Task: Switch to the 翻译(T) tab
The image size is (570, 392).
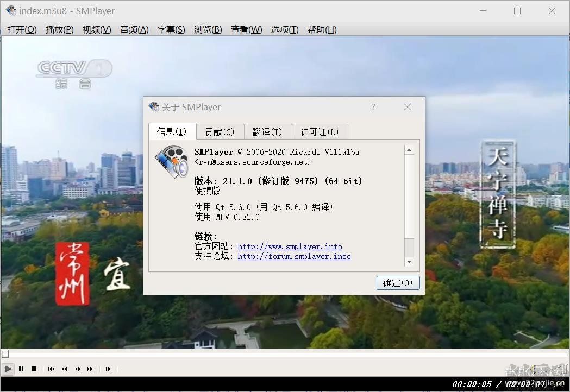Action: (268, 131)
